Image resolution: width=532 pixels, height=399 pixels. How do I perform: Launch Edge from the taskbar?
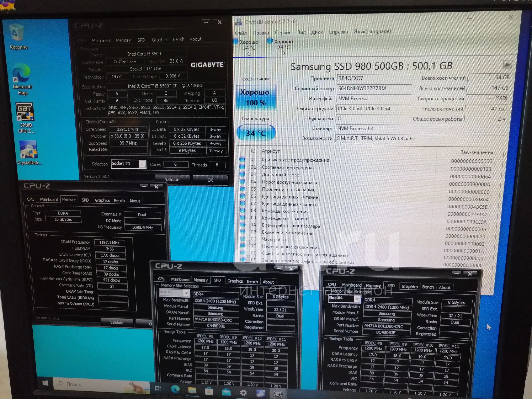pos(175,389)
